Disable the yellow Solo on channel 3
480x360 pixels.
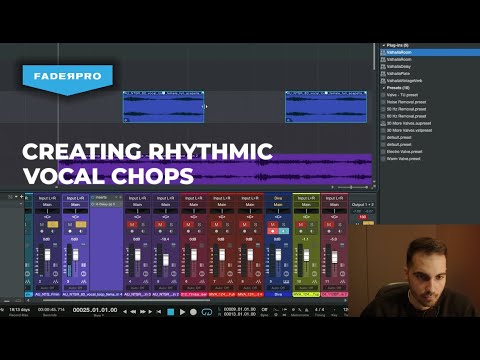click(81, 225)
